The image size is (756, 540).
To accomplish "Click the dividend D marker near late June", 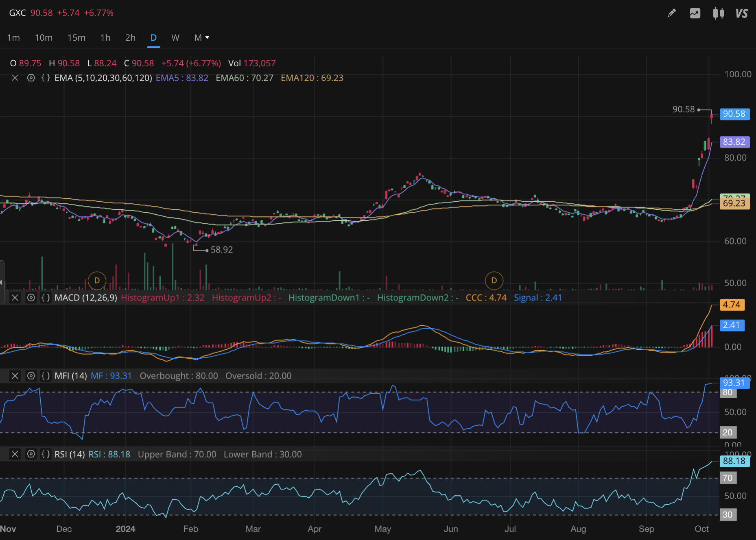I will pos(494,281).
